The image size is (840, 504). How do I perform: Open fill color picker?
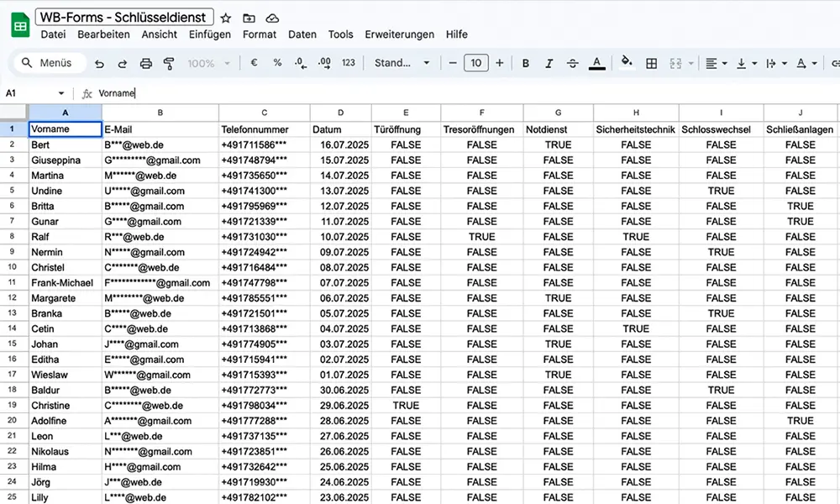pyautogui.click(x=627, y=63)
